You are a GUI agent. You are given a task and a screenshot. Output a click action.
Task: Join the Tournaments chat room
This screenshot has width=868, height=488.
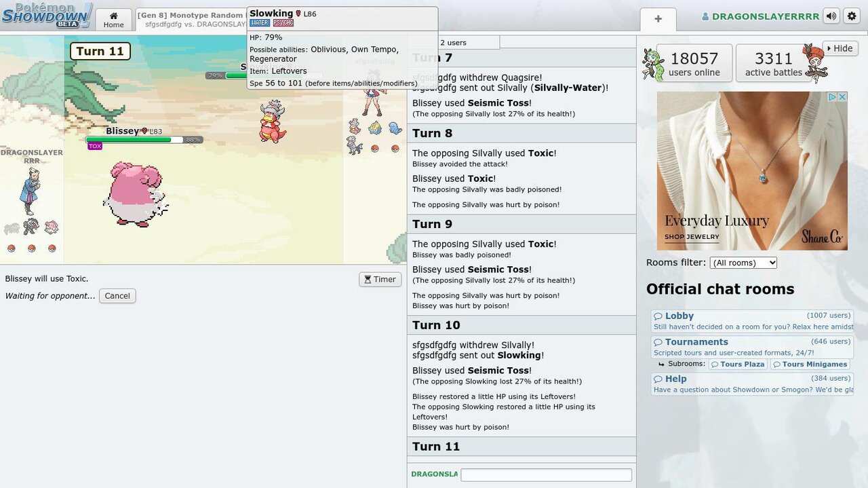point(752,347)
